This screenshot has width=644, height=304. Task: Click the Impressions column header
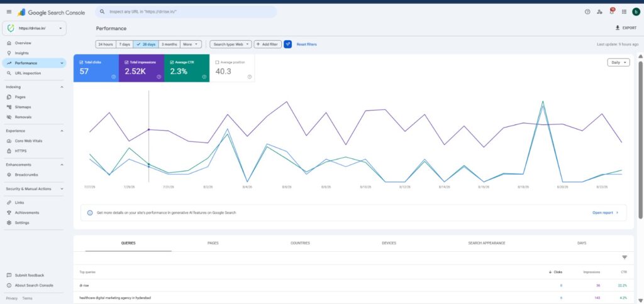point(591,272)
